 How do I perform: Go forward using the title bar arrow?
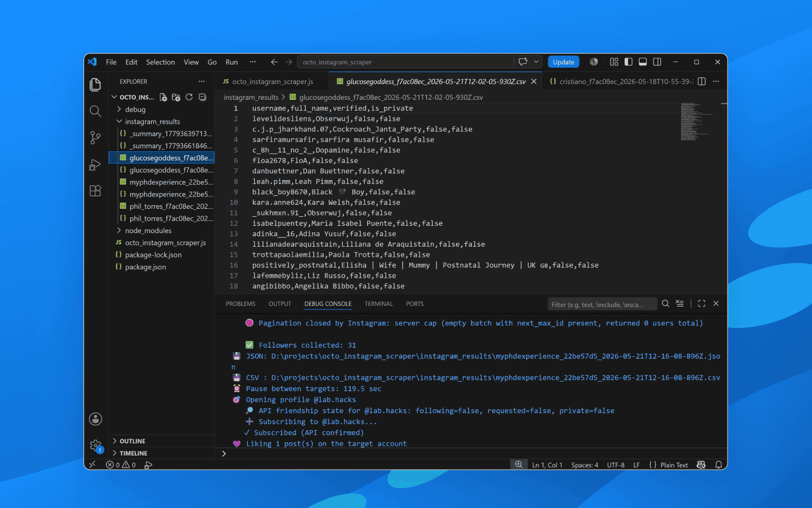pyautogui.click(x=289, y=62)
